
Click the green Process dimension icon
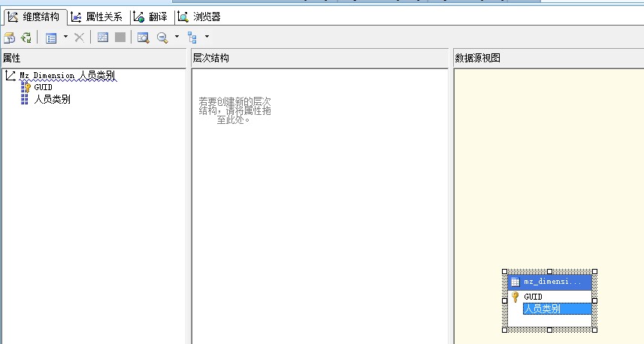pos(26,38)
